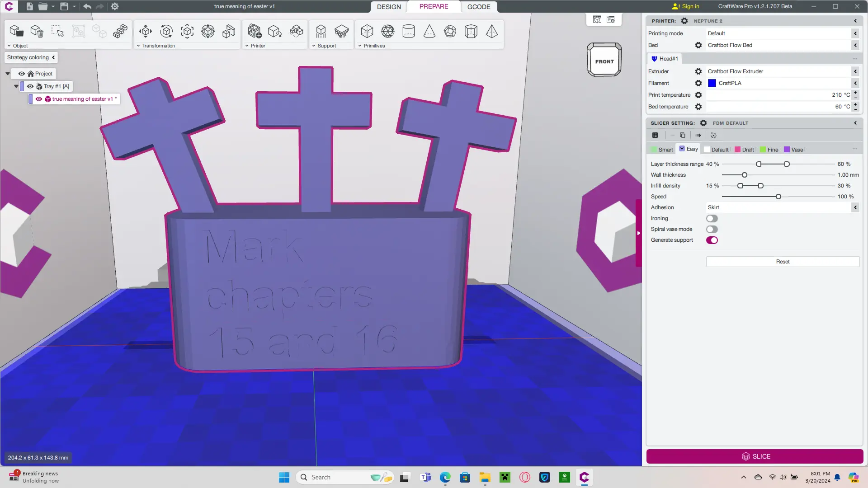Viewport: 868px width, 488px height.
Task: Toggle visibility eye for Tray #1
Action: coord(30,86)
